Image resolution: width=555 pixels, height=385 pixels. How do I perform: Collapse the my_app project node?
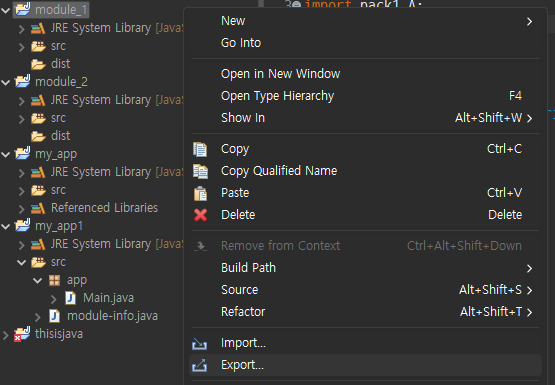pyautogui.click(x=6, y=154)
